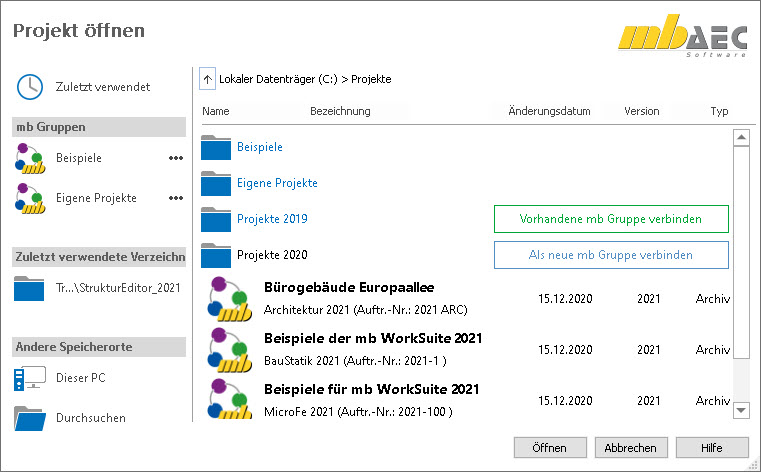
Task: Go up one folder level arrow
Action: pos(208,78)
